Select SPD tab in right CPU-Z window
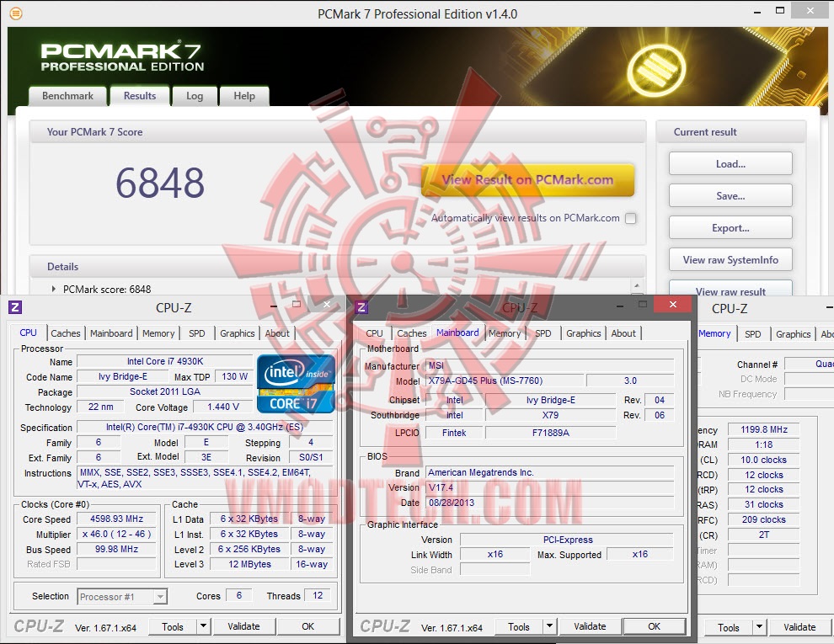The width and height of the screenshot is (834, 644). pyautogui.click(x=752, y=333)
